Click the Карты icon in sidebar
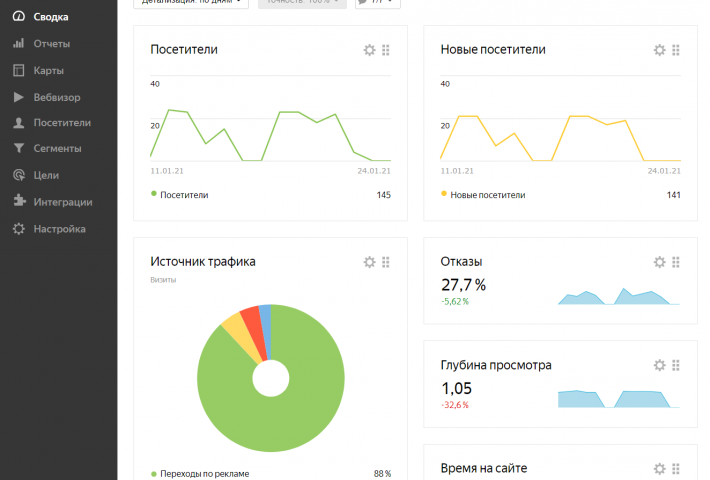The image size is (710, 480). point(19,70)
